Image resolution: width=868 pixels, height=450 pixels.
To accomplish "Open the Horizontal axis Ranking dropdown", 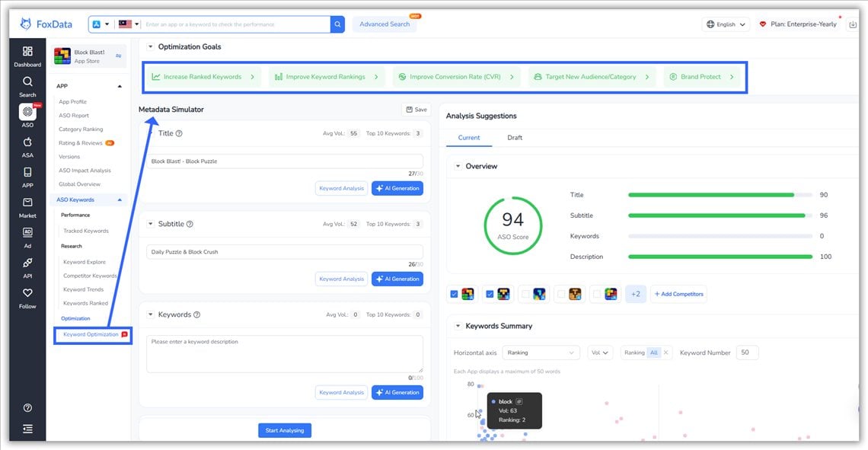I will [541, 353].
